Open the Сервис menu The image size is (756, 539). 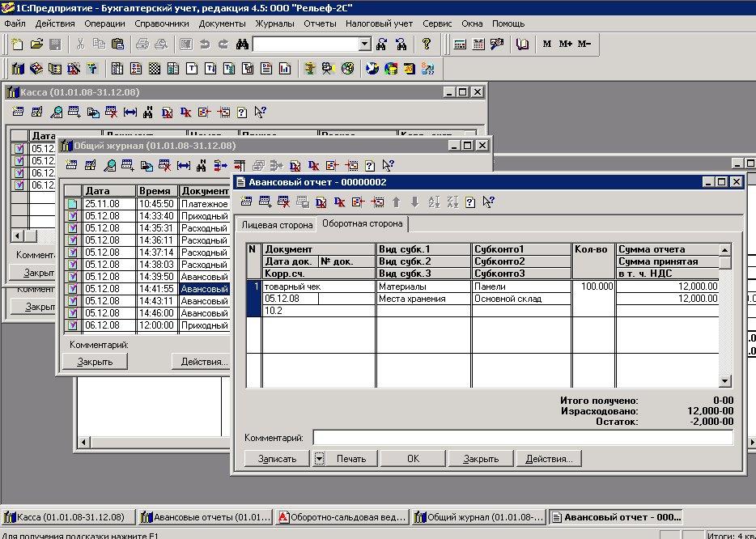[437, 23]
